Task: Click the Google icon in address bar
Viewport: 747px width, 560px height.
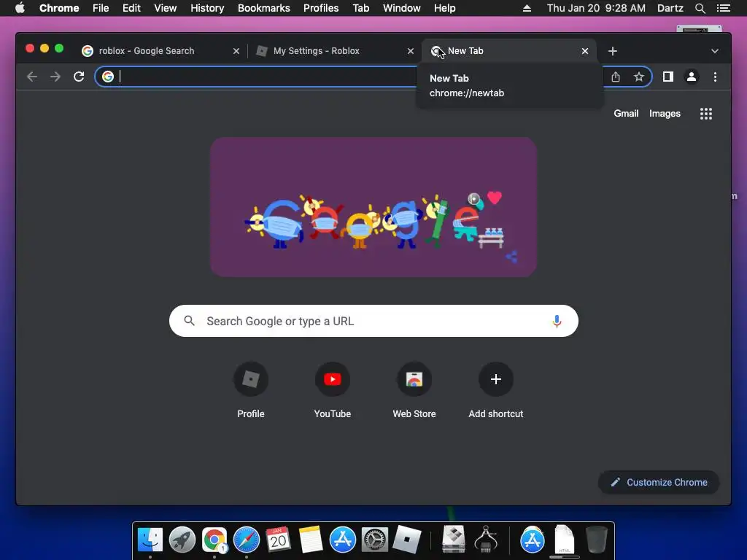Action: 108,77
